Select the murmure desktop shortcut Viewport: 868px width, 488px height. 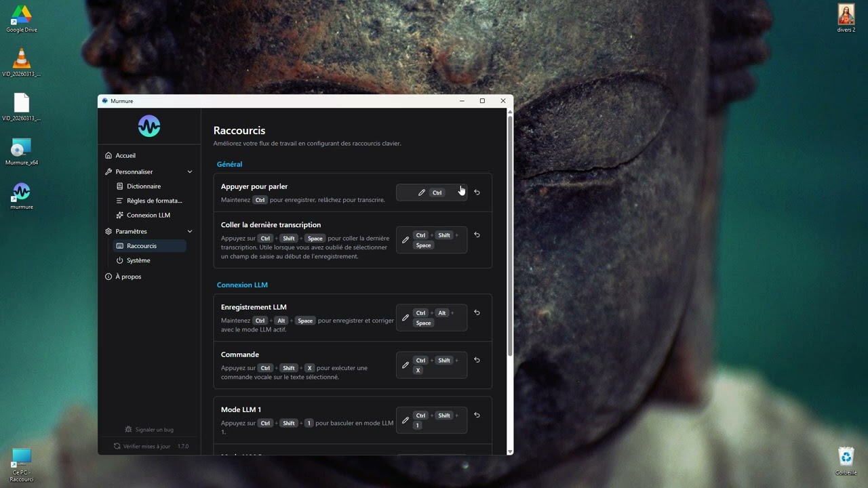tap(22, 196)
